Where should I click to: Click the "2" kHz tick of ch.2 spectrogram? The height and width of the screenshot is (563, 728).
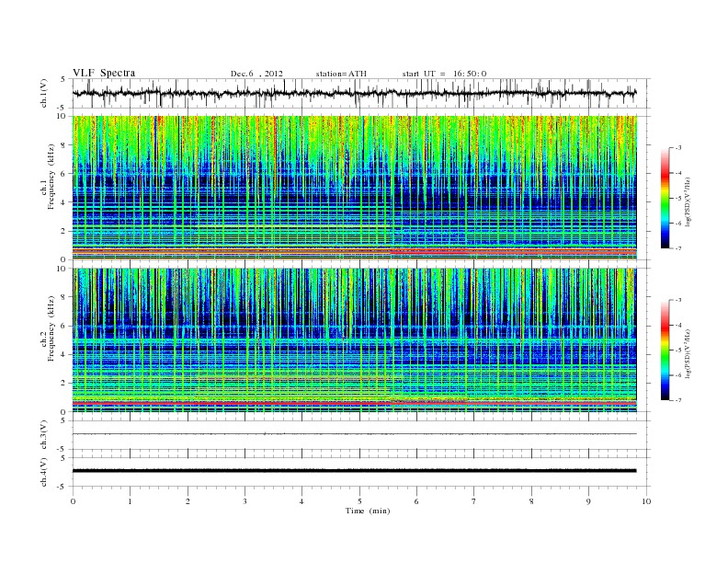point(63,384)
